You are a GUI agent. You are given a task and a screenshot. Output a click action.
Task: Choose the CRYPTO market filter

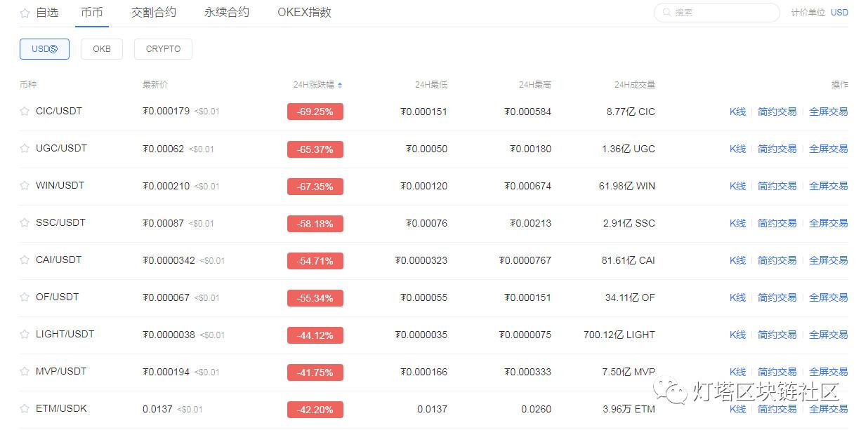[163, 49]
